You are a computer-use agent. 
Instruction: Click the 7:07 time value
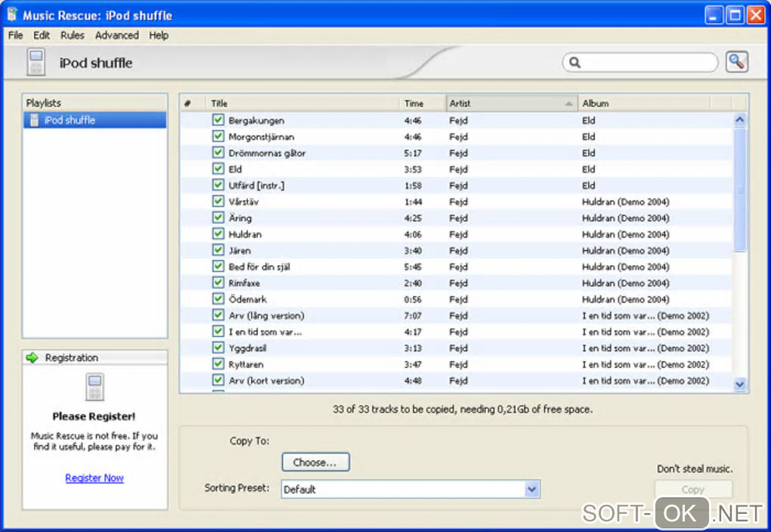coord(413,316)
